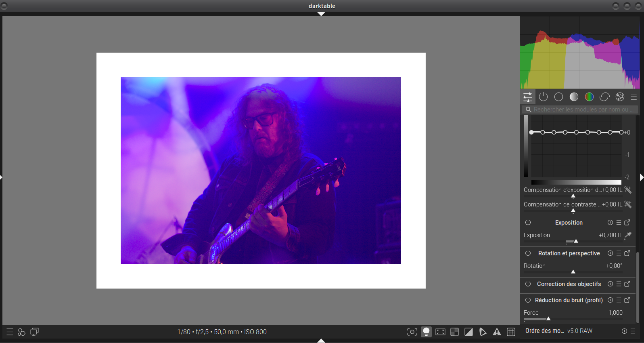
Task: Click the Rotation slider
Action: [x=573, y=271]
